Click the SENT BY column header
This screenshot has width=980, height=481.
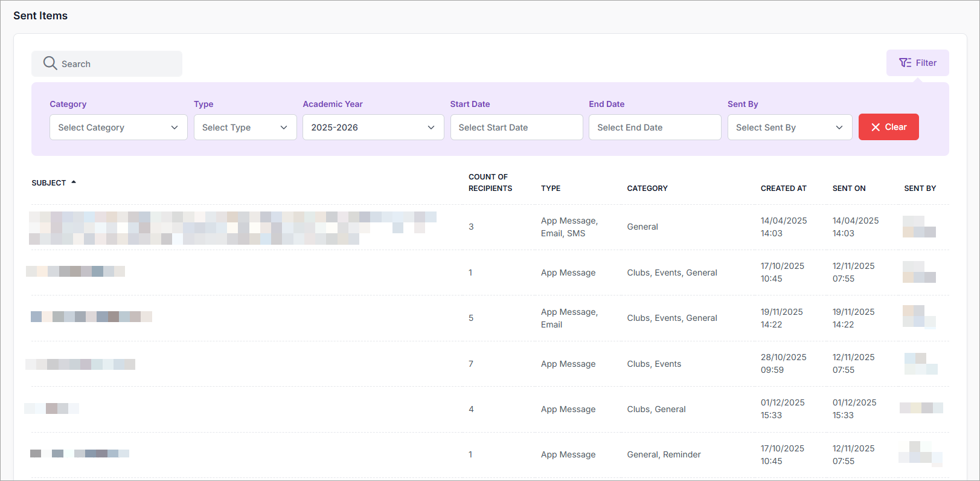point(920,189)
